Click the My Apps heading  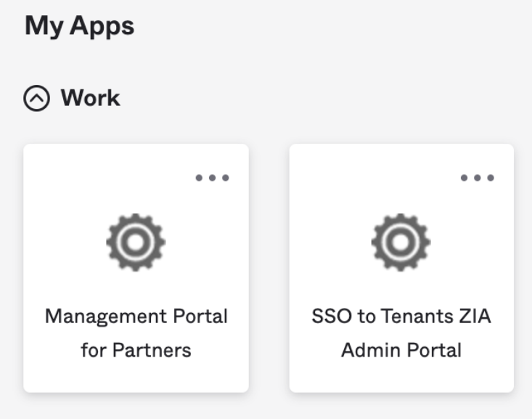(80, 26)
